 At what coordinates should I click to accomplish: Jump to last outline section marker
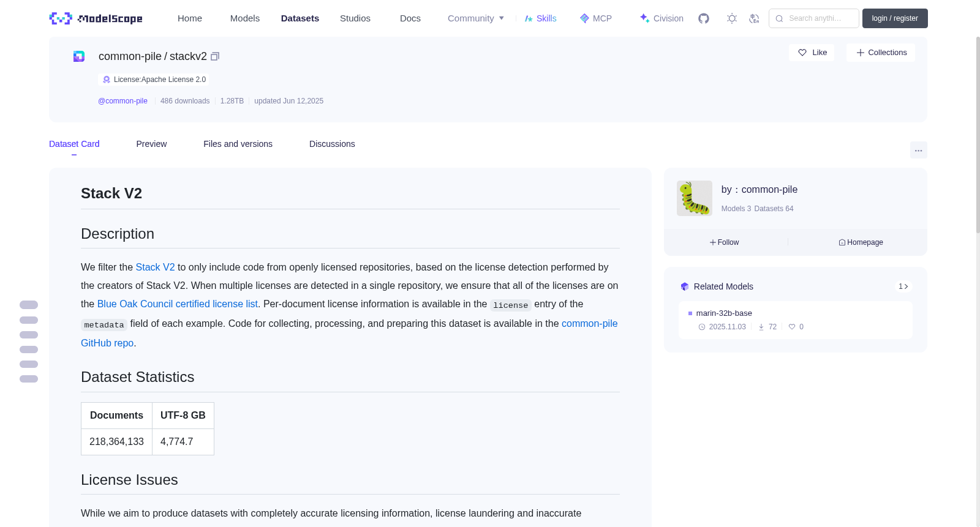pos(29,379)
